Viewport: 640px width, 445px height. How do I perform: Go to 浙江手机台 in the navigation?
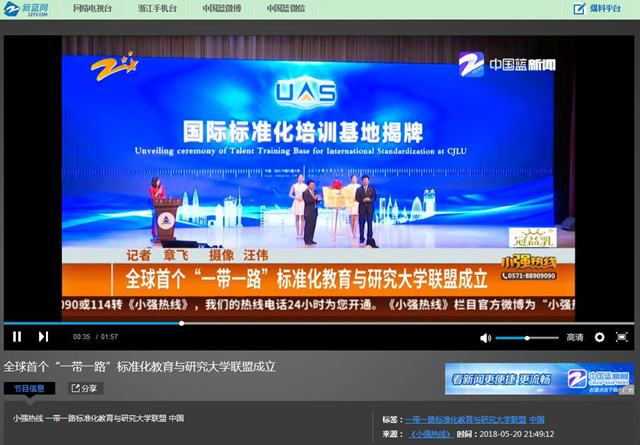157,9
